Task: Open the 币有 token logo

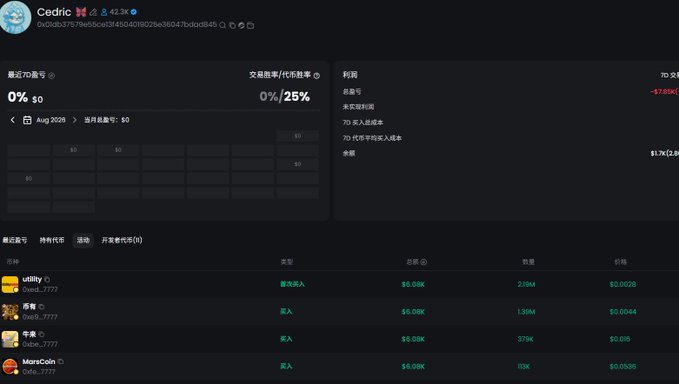Action: click(10, 312)
